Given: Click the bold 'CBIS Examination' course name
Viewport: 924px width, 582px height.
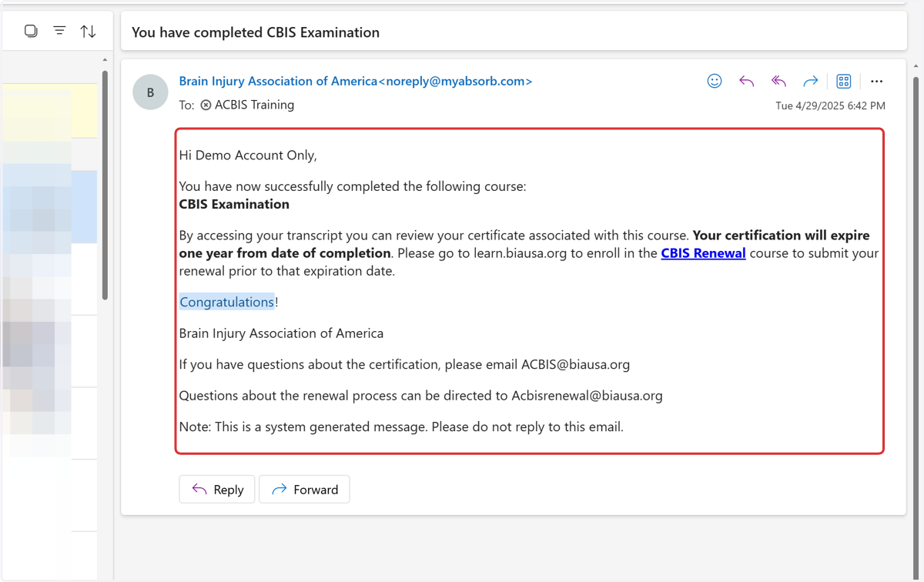Looking at the screenshot, I should (234, 204).
